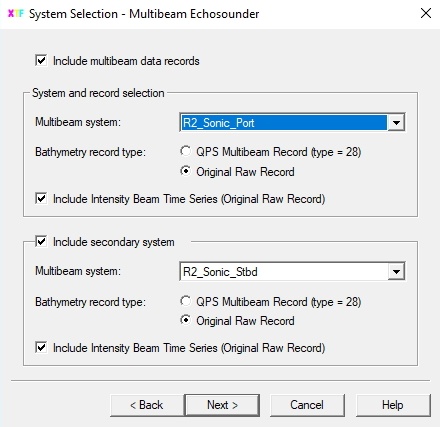
Task: Open primary Multibeam system dropdown arrow
Action: [396, 122]
